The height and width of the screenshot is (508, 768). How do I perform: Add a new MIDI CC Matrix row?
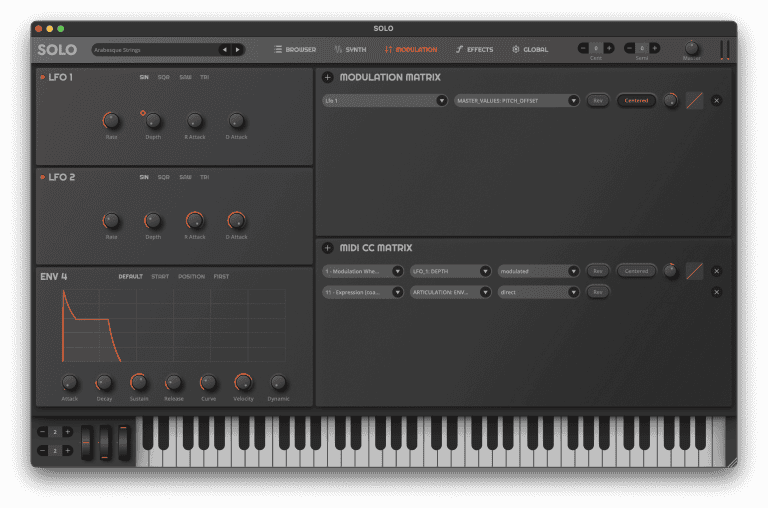[328, 248]
